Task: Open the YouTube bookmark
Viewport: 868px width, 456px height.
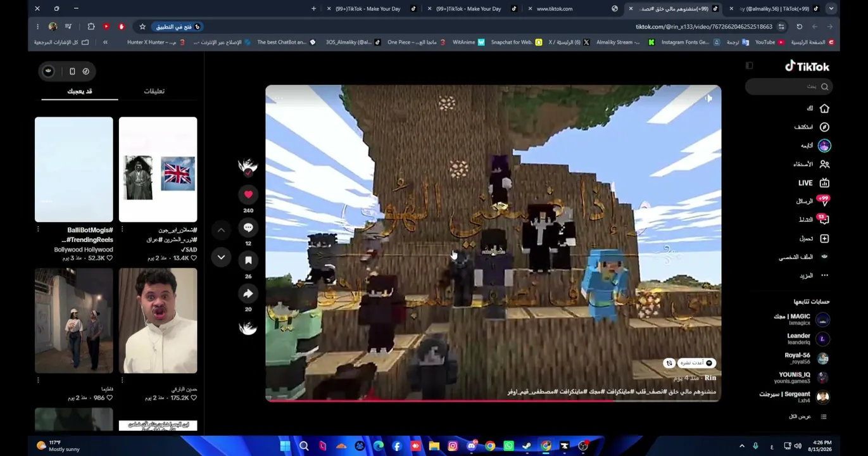Action: click(769, 42)
